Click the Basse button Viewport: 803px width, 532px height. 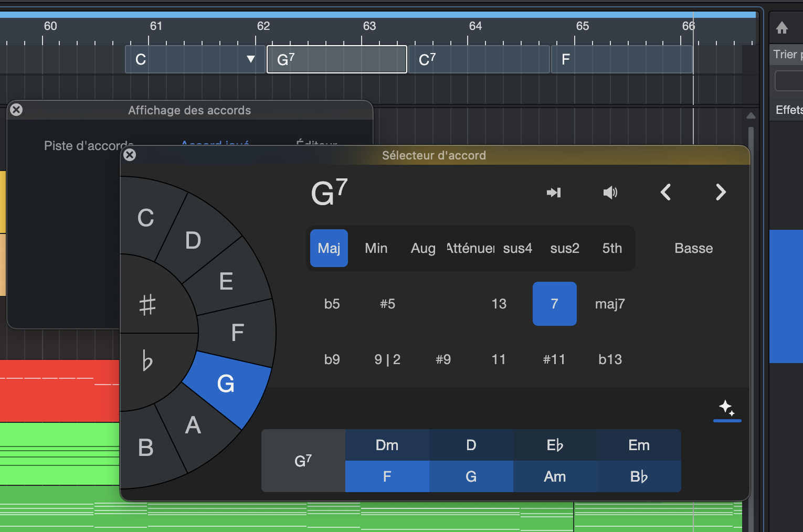click(693, 248)
